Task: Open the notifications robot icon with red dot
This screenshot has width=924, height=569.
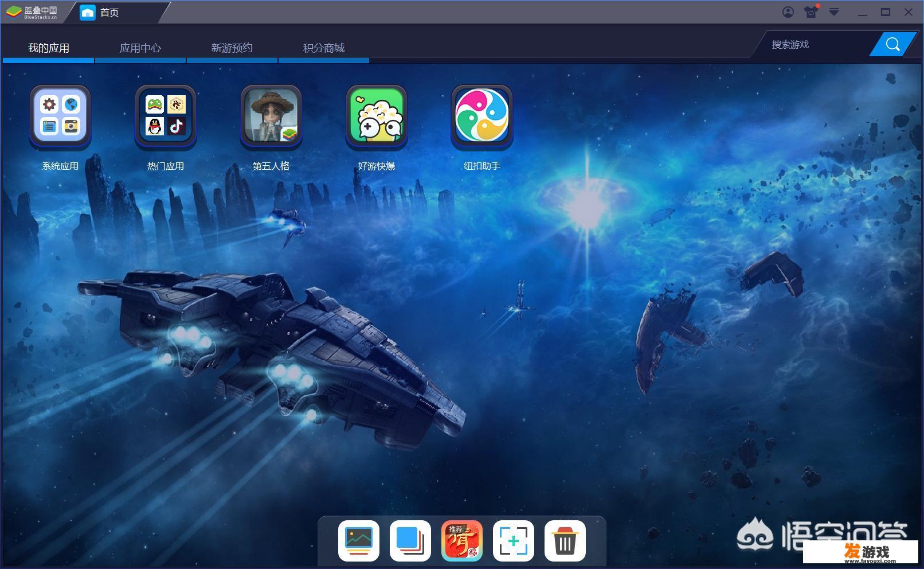Action: coord(811,12)
